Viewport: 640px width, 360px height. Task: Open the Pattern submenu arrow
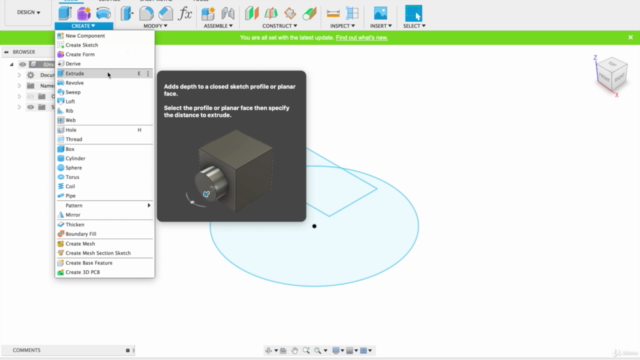click(x=149, y=205)
